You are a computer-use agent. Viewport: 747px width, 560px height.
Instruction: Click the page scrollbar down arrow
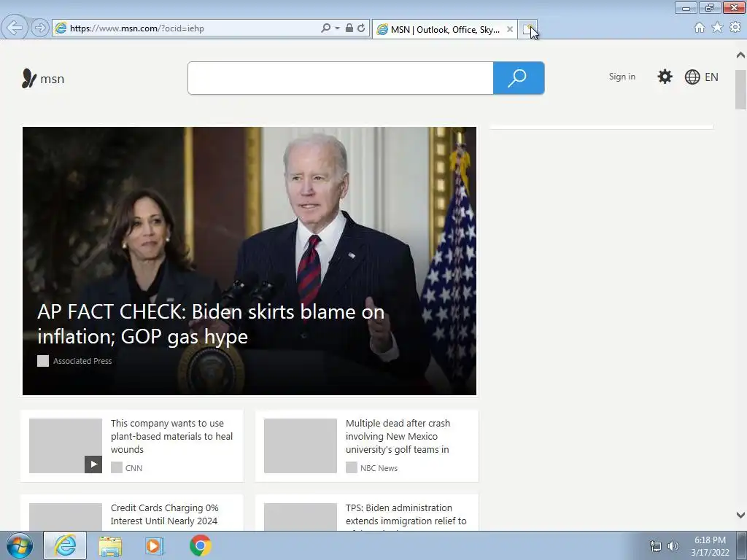pyautogui.click(x=740, y=515)
